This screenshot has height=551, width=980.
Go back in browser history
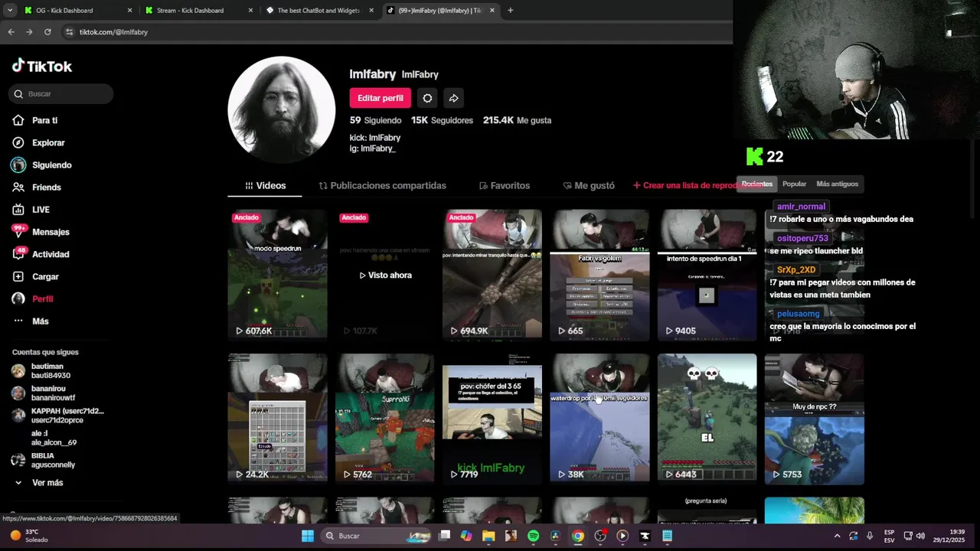(11, 32)
